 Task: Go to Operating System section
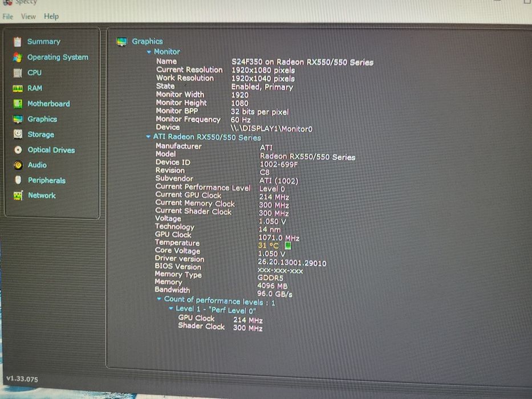[x=58, y=57]
